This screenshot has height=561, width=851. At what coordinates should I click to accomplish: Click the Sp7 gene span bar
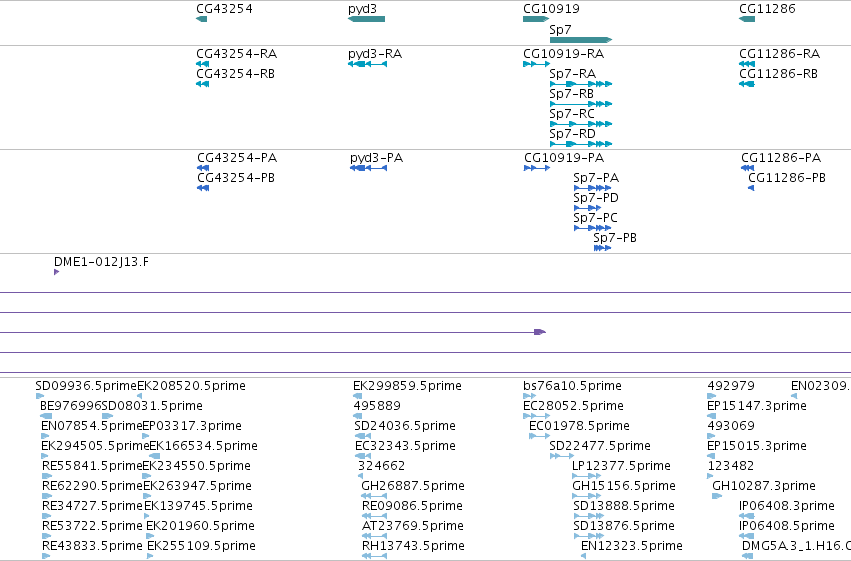[581, 40]
